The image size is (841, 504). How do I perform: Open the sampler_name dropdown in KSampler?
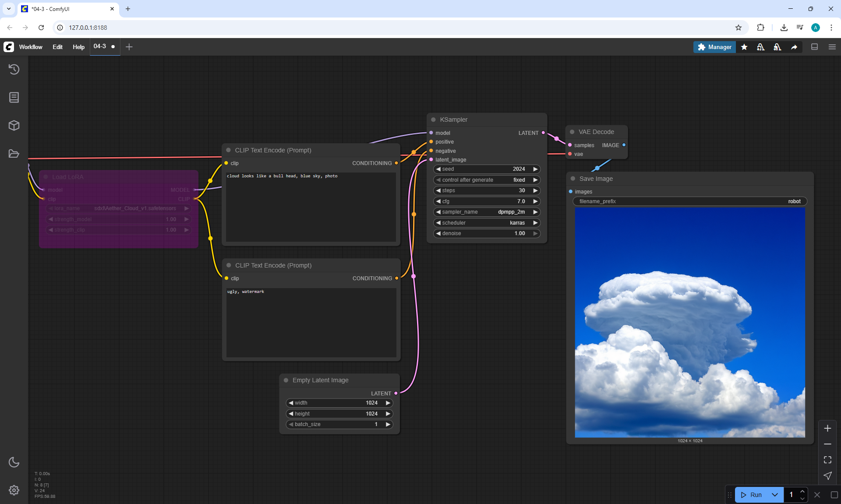tap(486, 212)
